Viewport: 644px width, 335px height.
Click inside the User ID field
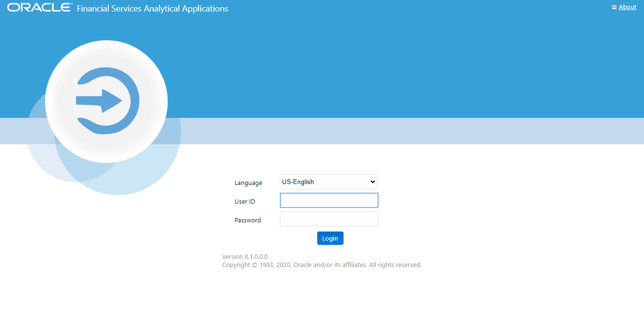pyautogui.click(x=329, y=200)
